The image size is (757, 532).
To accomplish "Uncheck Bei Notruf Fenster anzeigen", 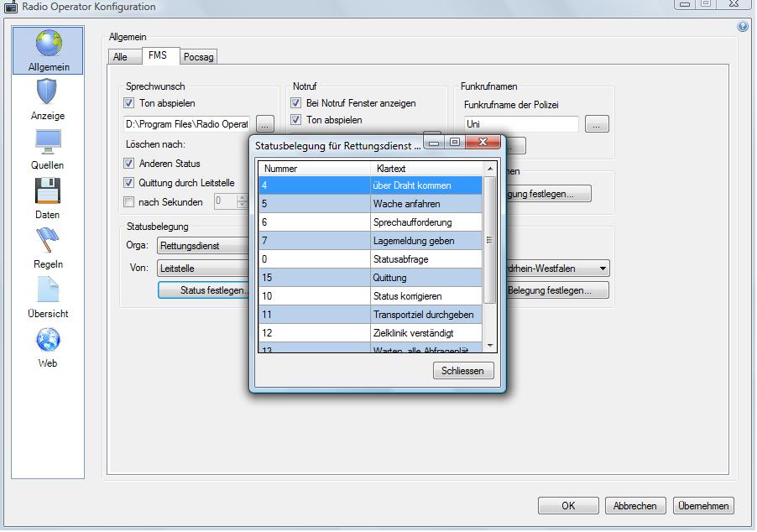I will point(296,103).
